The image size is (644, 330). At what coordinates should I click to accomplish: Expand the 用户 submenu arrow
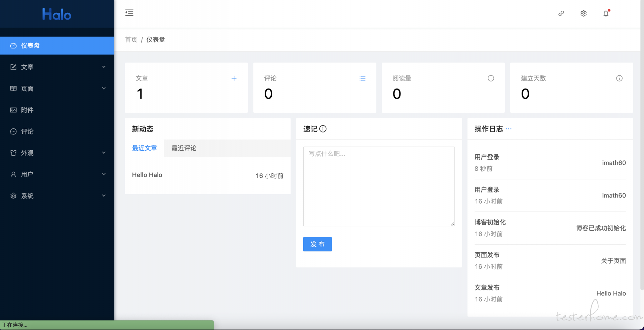104,174
